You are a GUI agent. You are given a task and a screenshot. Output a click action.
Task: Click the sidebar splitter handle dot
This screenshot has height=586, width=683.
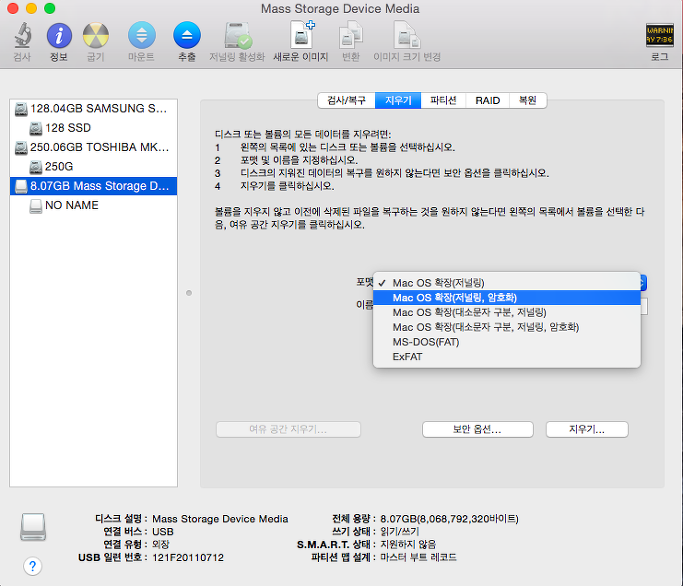pos(189,293)
